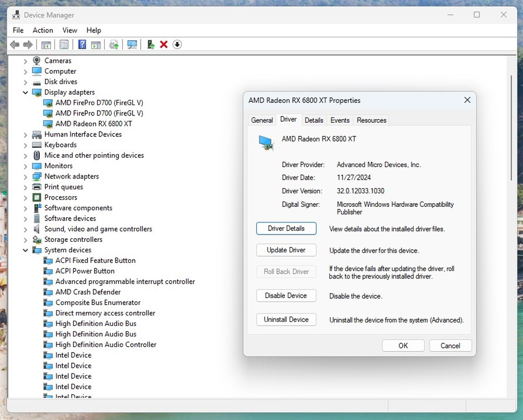Click the Print queues printer icon

37,187
